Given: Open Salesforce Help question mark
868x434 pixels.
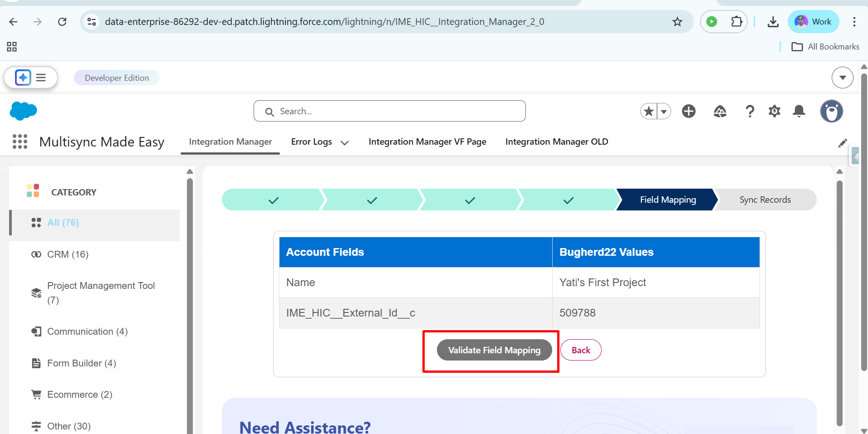Looking at the screenshot, I should coord(750,111).
